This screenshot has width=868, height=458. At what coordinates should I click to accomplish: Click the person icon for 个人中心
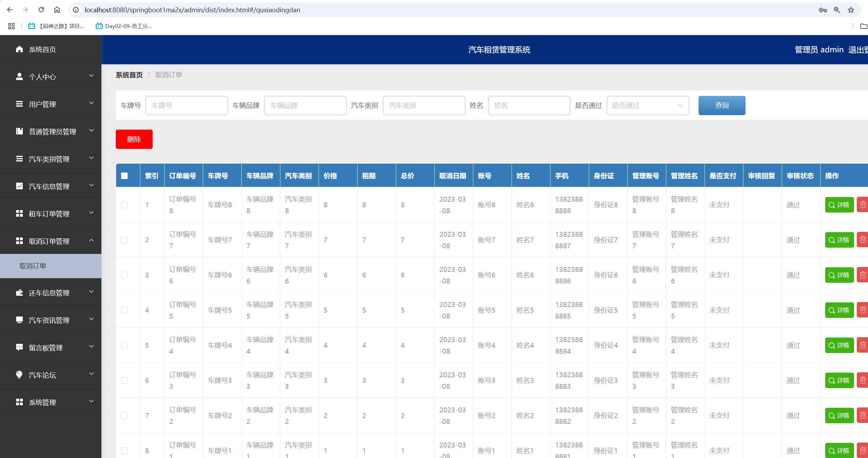[x=20, y=77]
